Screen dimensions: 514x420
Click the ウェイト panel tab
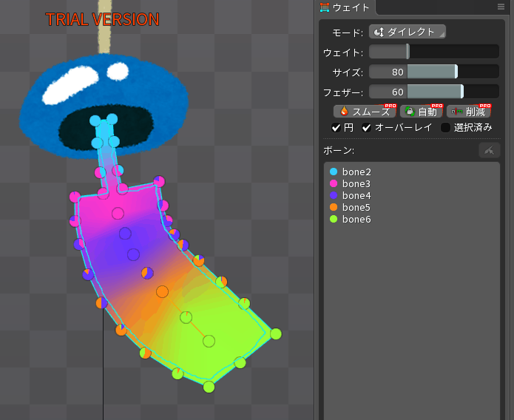(351, 7)
